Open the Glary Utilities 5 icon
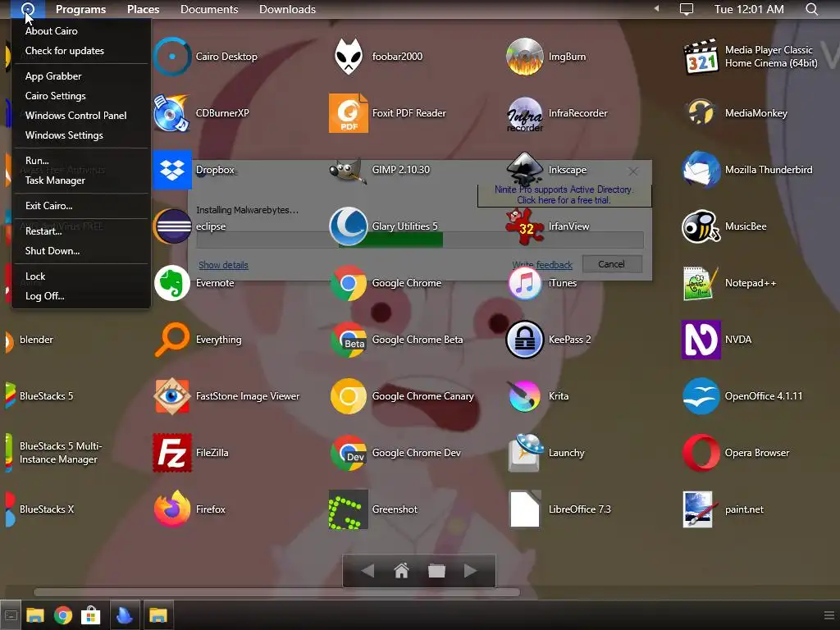 click(348, 226)
